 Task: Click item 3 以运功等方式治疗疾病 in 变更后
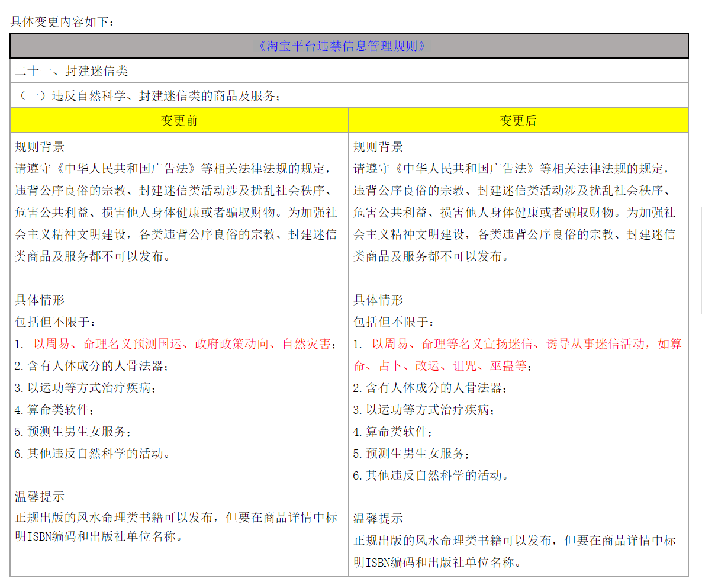[424, 409]
